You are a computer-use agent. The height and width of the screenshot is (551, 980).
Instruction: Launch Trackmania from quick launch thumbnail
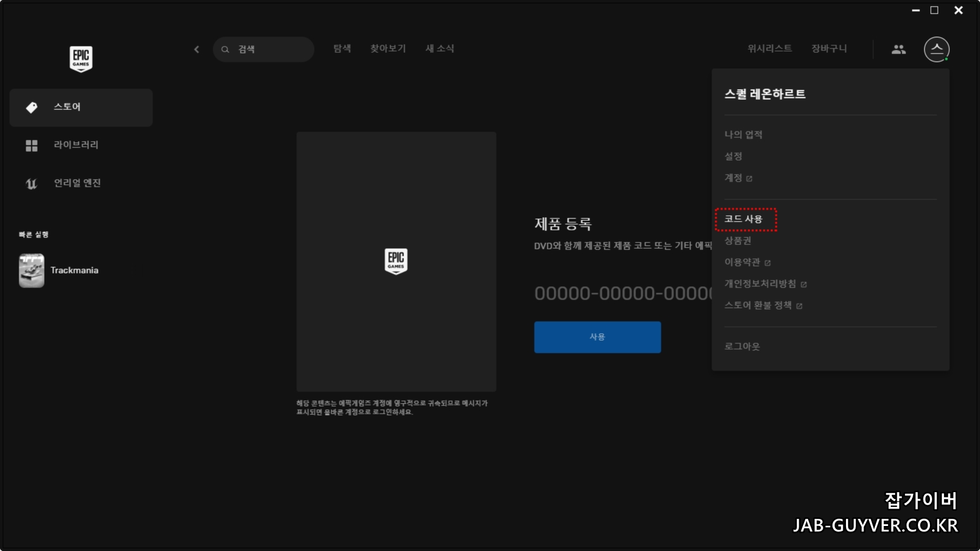tap(32, 270)
